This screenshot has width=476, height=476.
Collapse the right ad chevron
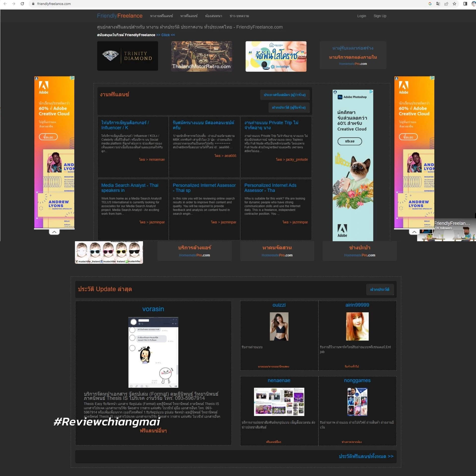click(x=414, y=232)
